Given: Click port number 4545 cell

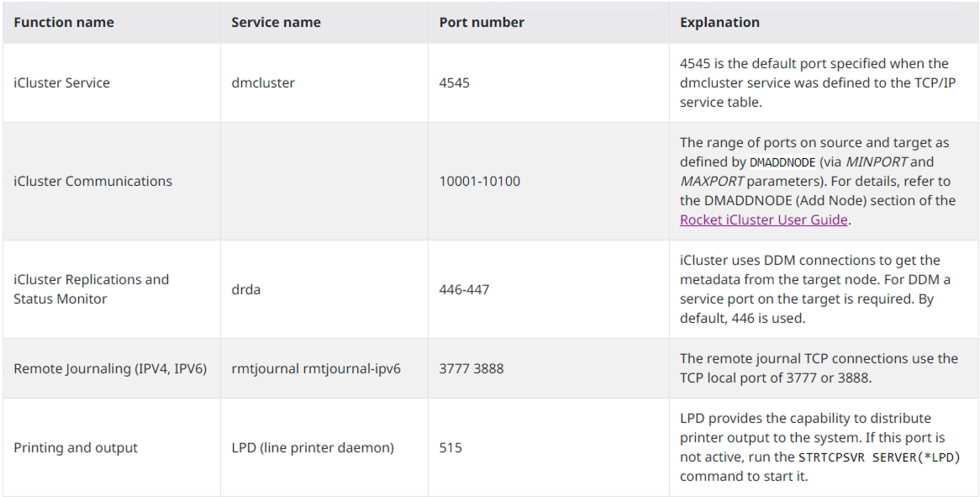Looking at the screenshot, I should (455, 83).
